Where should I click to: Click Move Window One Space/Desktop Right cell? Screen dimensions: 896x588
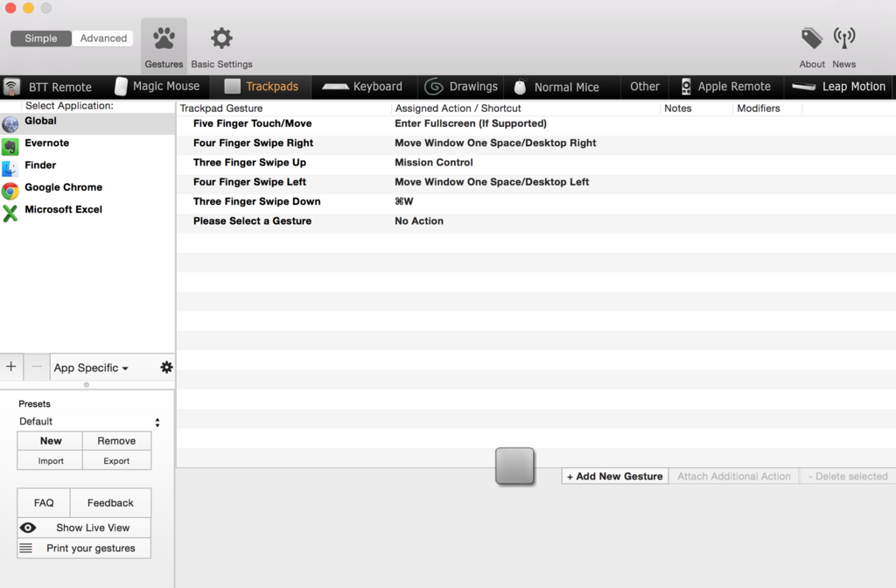[495, 143]
